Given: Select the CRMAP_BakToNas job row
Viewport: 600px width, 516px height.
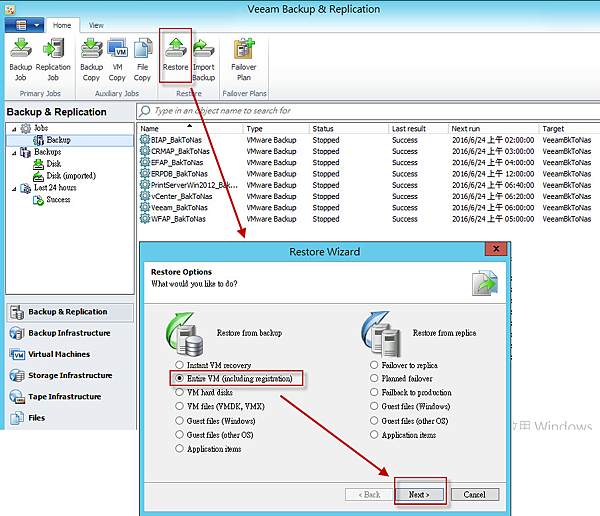Looking at the screenshot, I should (369, 151).
